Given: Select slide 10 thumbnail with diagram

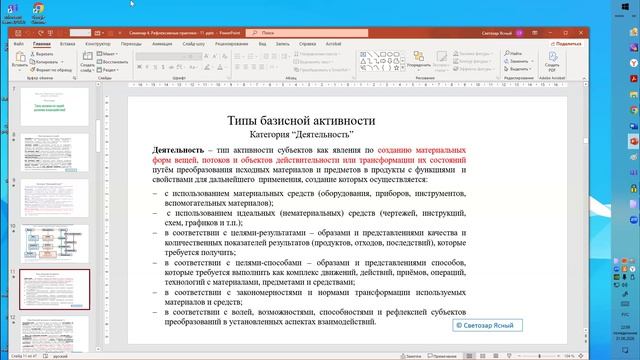Looking at the screenshot, I should tap(54, 243).
